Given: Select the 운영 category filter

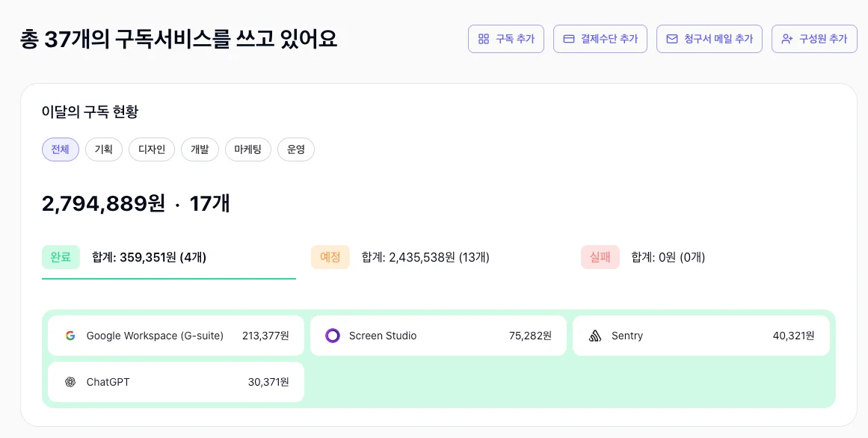Looking at the screenshot, I should [296, 149].
